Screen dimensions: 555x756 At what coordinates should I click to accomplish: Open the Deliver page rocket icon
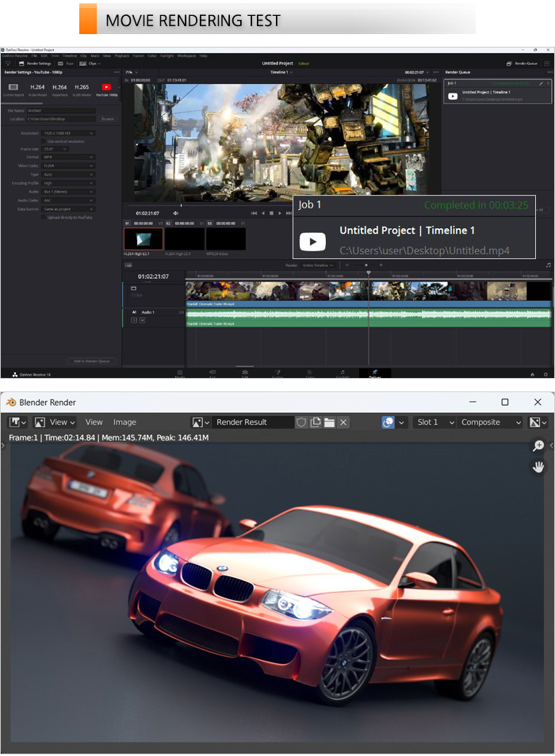[x=374, y=372]
